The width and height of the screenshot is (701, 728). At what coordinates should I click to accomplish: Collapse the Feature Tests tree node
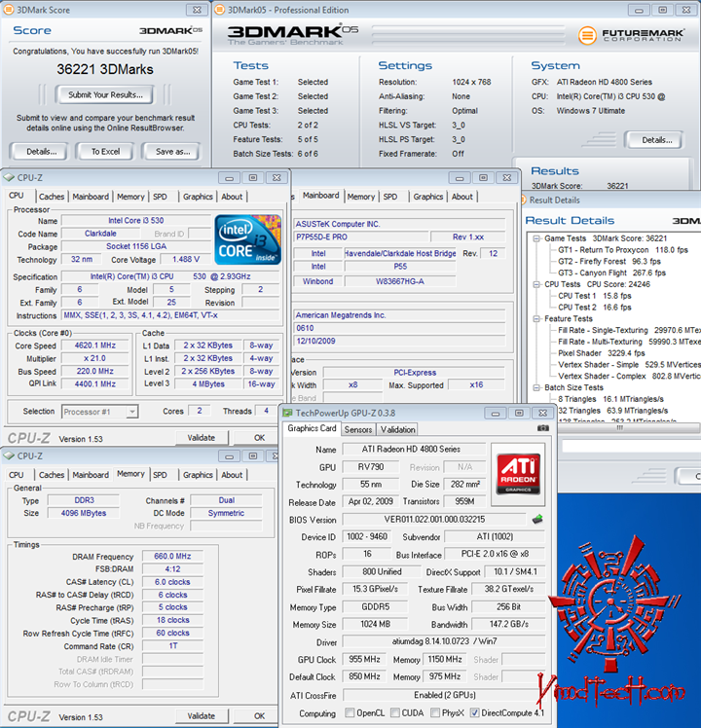click(x=536, y=319)
